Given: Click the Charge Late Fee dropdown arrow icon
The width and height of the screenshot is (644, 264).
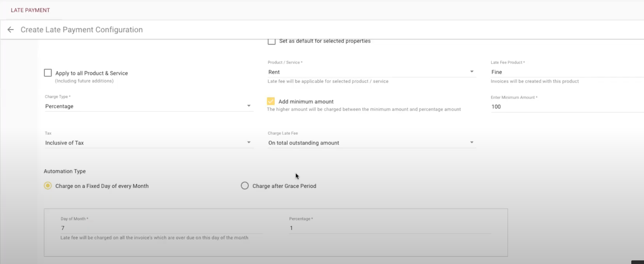Looking at the screenshot, I should point(472,142).
